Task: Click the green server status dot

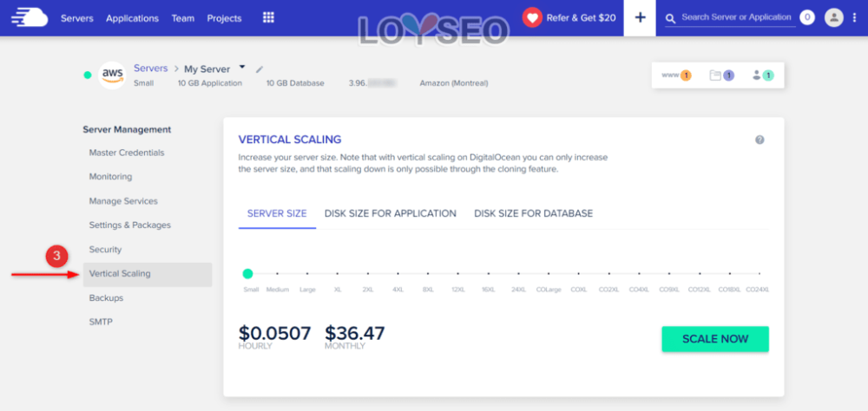Action: click(88, 75)
